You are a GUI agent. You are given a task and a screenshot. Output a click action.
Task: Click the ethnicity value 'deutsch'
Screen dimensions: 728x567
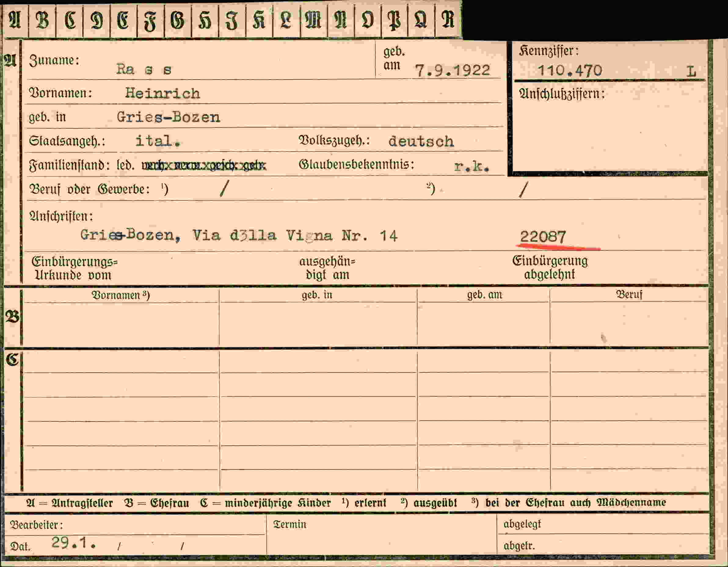[421, 141]
